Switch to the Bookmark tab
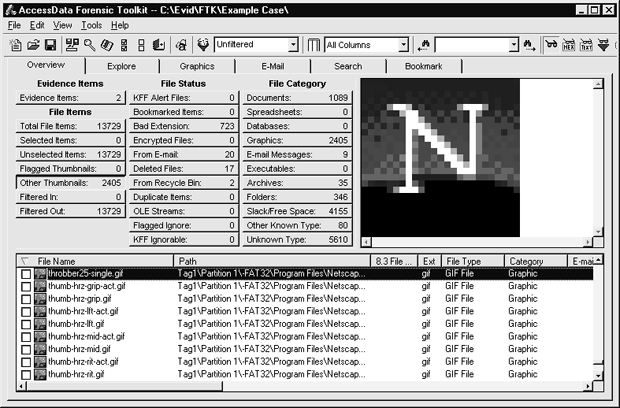The height and width of the screenshot is (408, 620). (x=423, y=66)
